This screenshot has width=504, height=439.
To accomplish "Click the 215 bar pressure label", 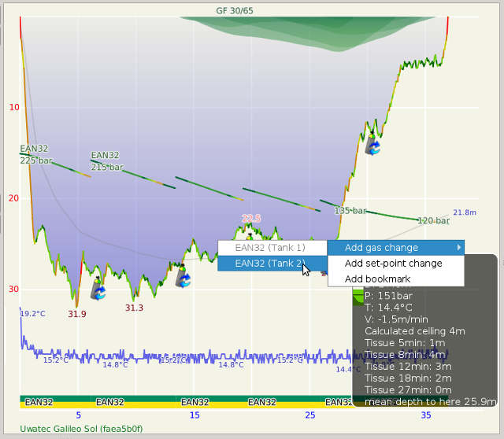I will [x=106, y=167].
